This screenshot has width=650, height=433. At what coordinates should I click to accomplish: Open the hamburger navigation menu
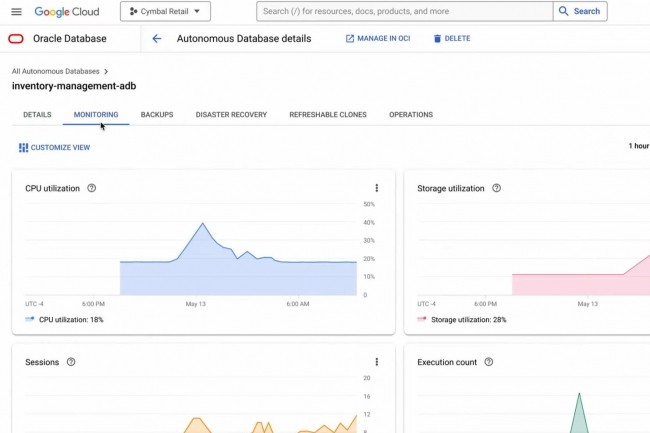point(15,12)
